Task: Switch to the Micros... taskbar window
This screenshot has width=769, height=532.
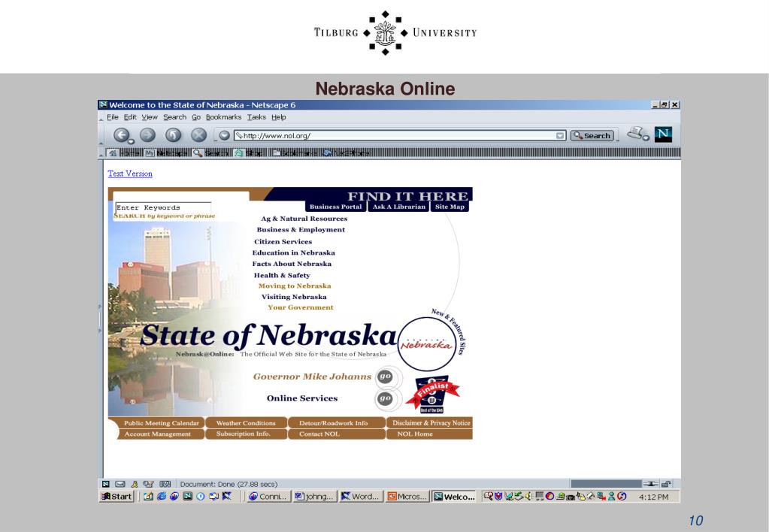Action: [407, 496]
